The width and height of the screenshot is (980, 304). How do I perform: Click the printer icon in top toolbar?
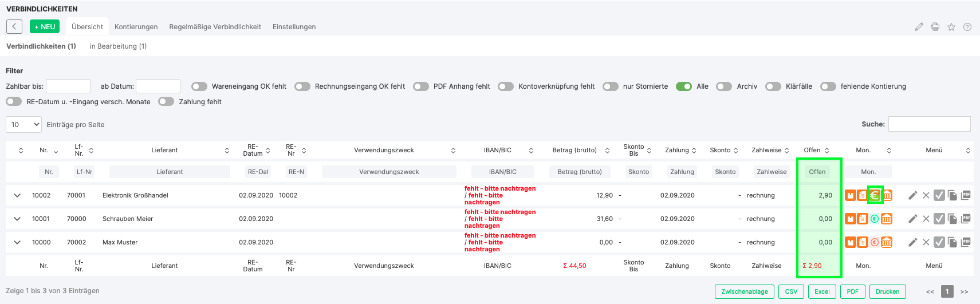[x=935, y=27]
